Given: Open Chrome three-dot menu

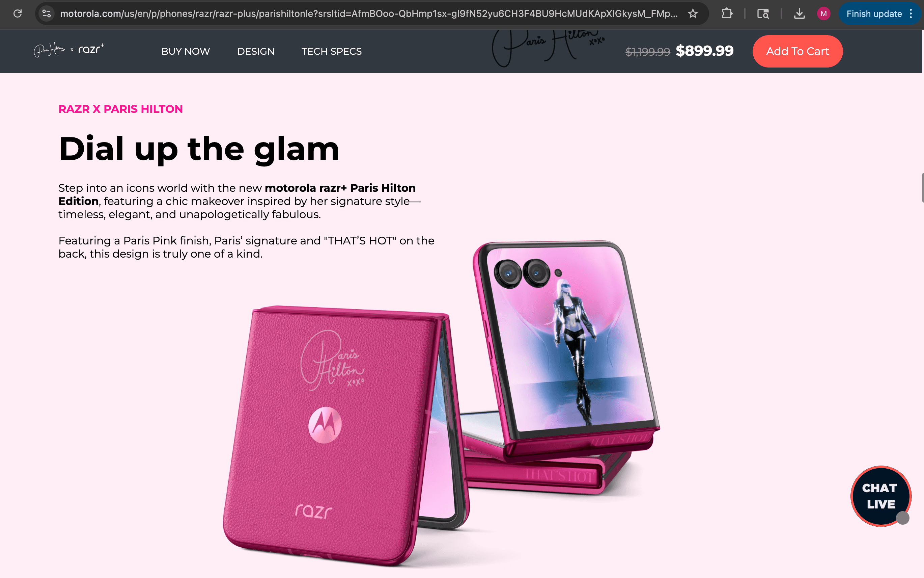Looking at the screenshot, I should coord(911,14).
